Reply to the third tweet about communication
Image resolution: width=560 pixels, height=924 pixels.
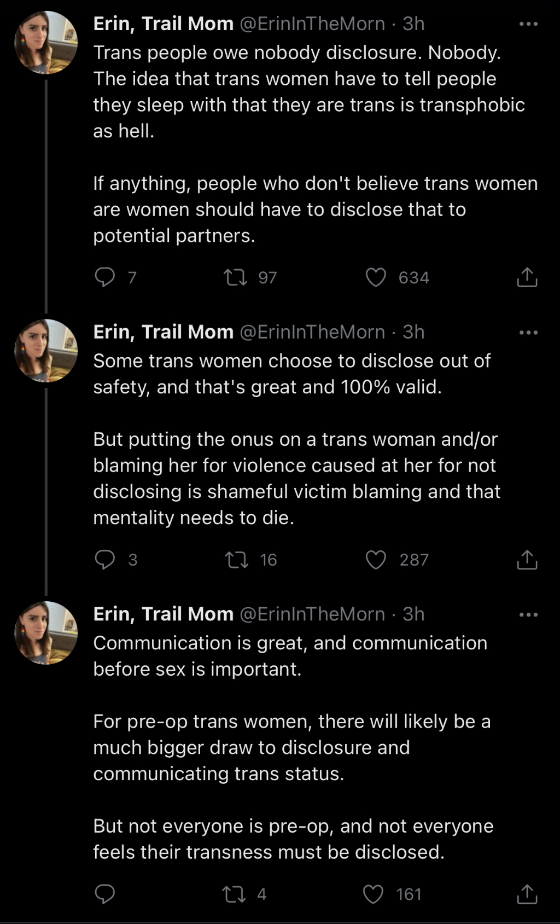(x=104, y=894)
